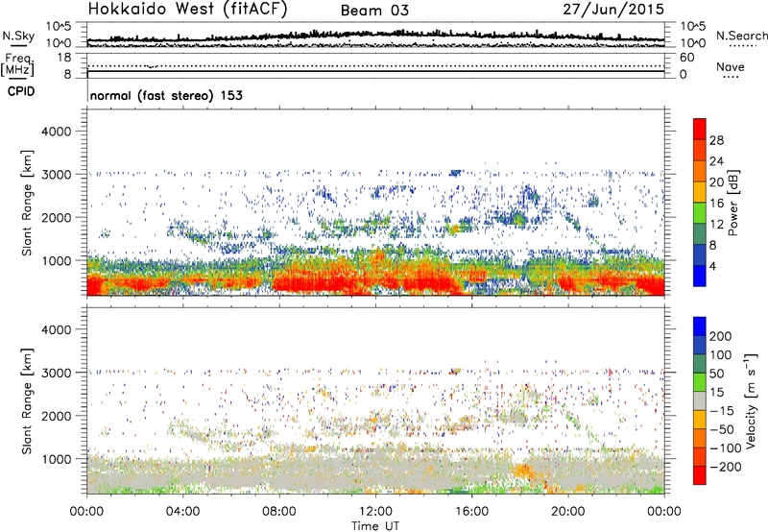The height and width of the screenshot is (532, 768).
Task: Click the date '27/Jun/2015'
Action: [613, 10]
